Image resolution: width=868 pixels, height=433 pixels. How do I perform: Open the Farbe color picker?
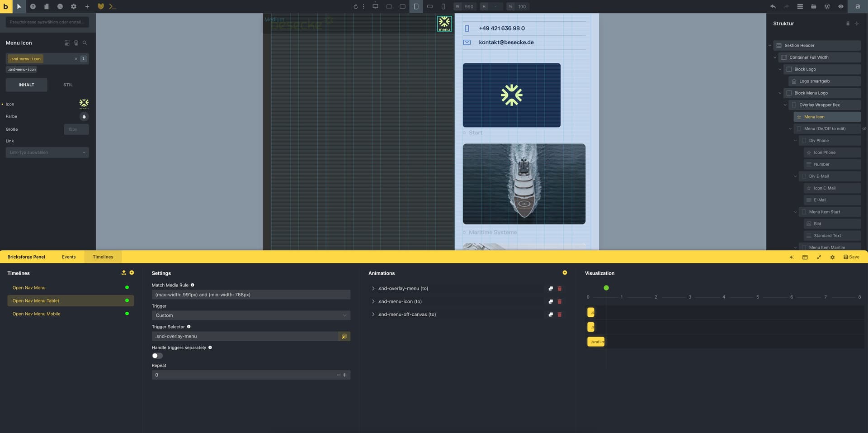coord(84,116)
